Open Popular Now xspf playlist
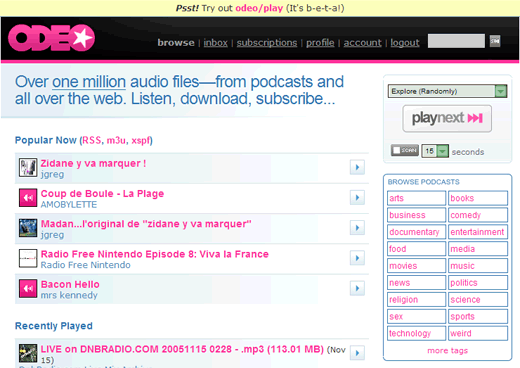 (140, 140)
